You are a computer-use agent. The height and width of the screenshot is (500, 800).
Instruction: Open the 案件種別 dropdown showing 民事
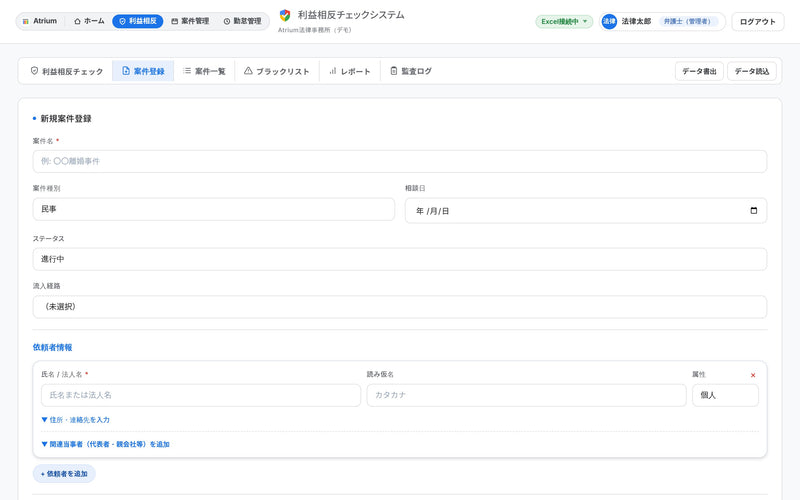point(214,209)
